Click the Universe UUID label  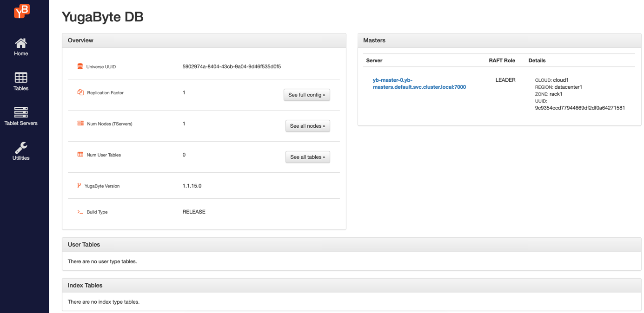tap(101, 67)
